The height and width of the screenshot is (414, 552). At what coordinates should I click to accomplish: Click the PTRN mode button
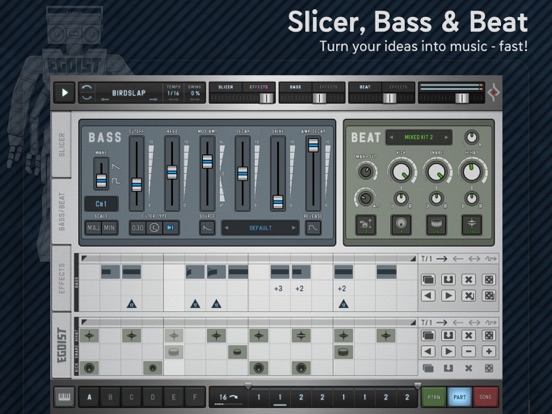434,397
